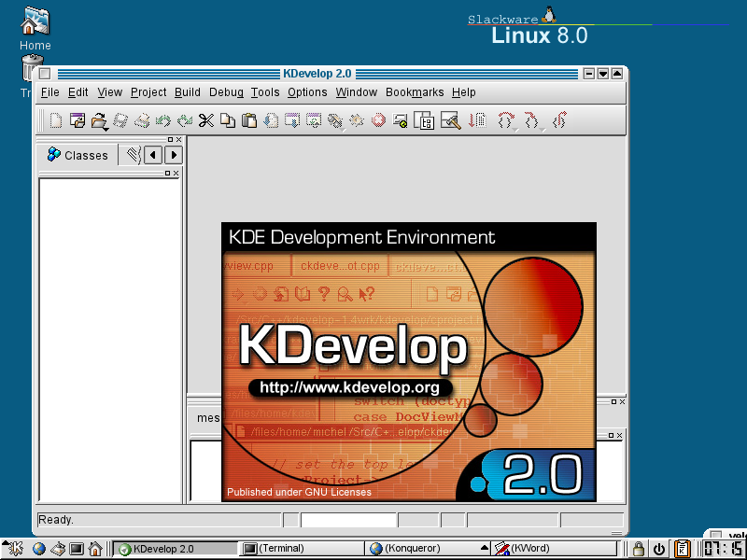Viewport: 747px width, 560px height.
Task: Switch to the (KWord) taskbar entry
Action: click(x=554, y=549)
